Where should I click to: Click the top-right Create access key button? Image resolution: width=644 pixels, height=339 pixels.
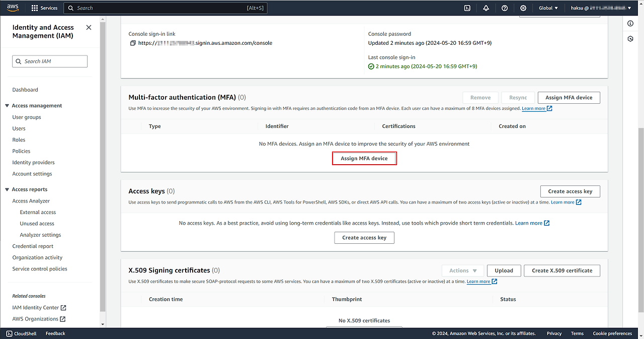[x=570, y=191]
